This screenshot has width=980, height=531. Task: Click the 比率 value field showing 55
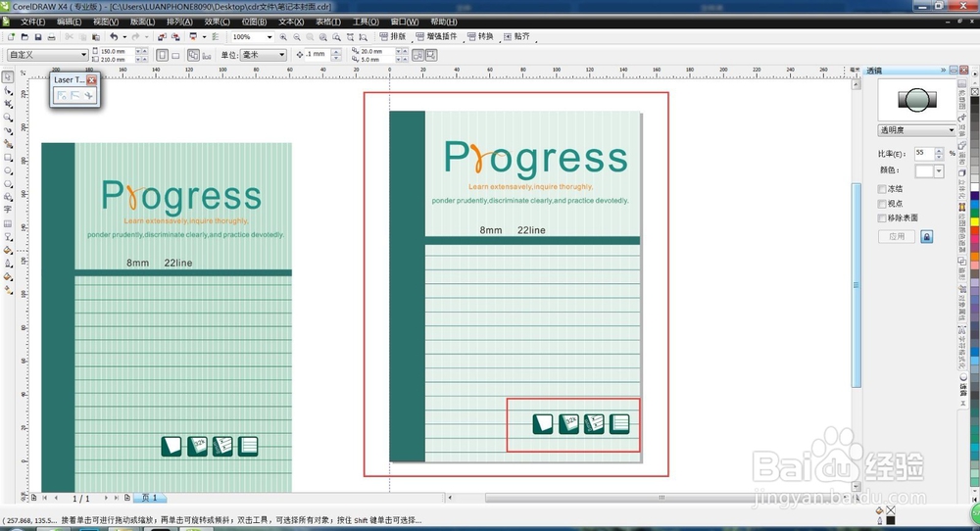924,154
